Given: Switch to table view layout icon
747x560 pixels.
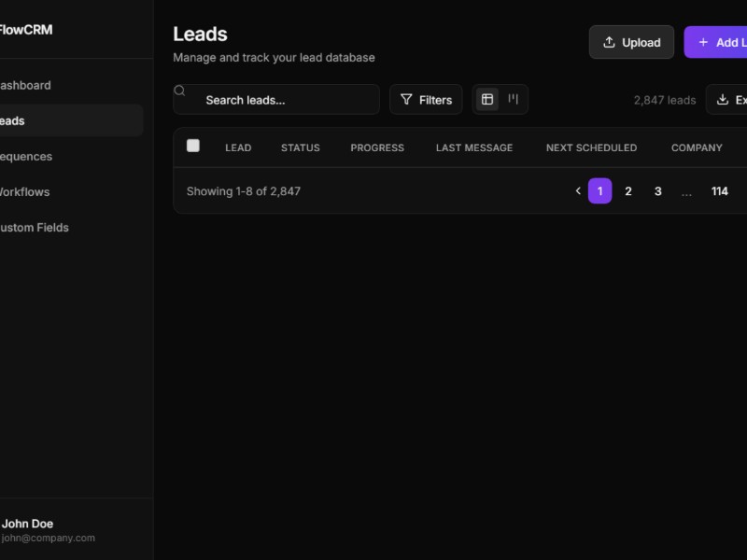Looking at the screenshot, I should (487, 99).
